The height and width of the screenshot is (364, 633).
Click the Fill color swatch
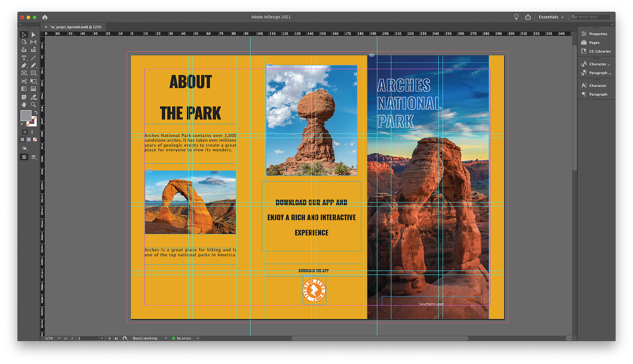coord(26,116)
